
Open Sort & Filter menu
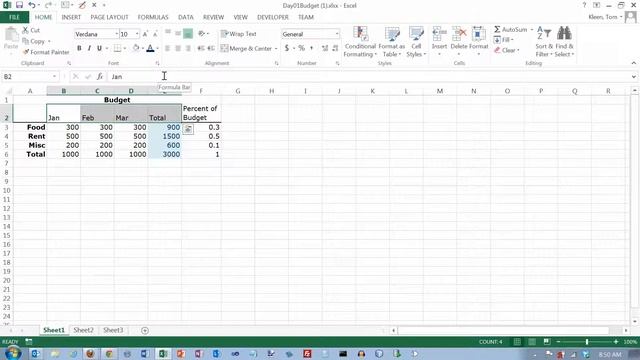point(544,42)
